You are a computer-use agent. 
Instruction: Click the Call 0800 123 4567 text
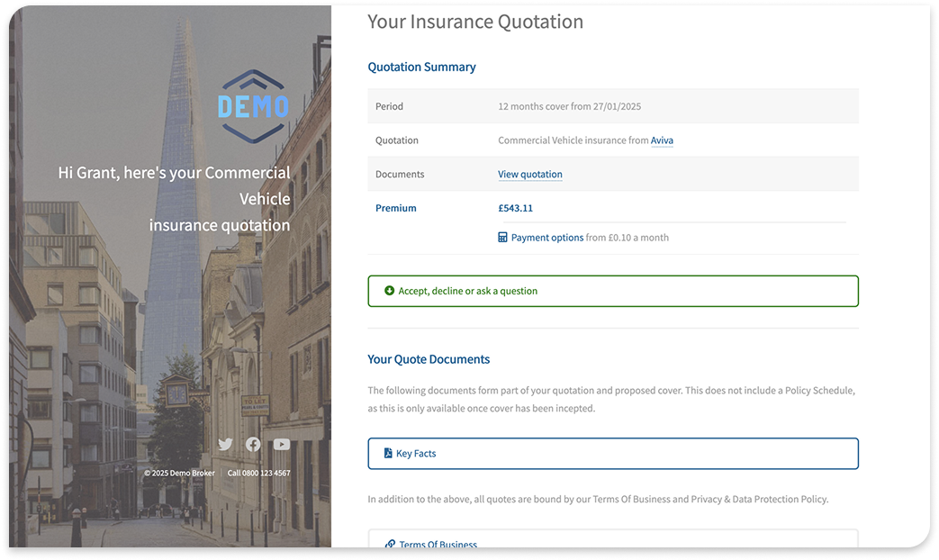[258, 473]
